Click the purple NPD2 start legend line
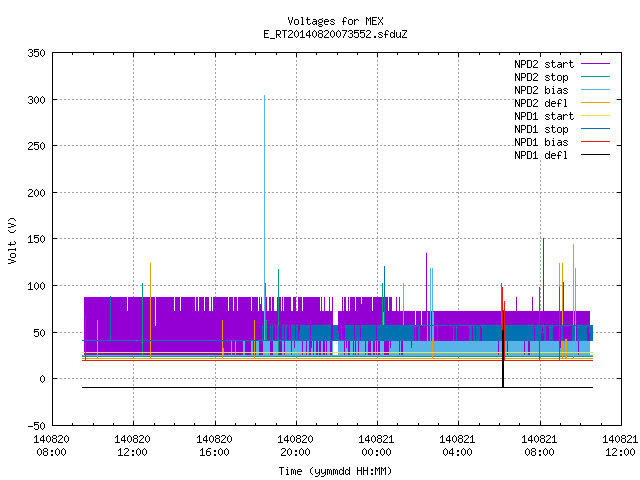 [595, 64]
